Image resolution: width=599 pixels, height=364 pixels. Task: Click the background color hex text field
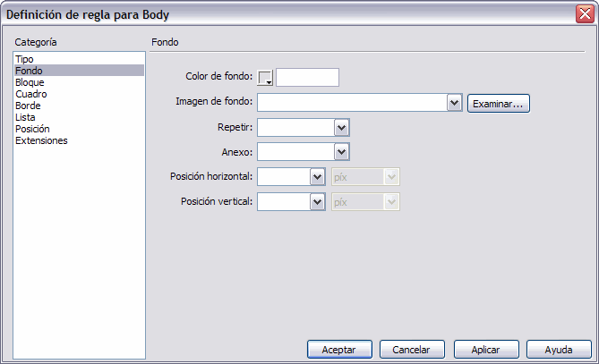(x=307, y=78)
